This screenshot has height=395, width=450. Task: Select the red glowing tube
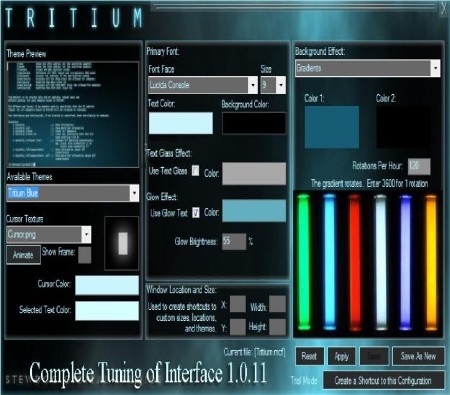click(354, 262)
